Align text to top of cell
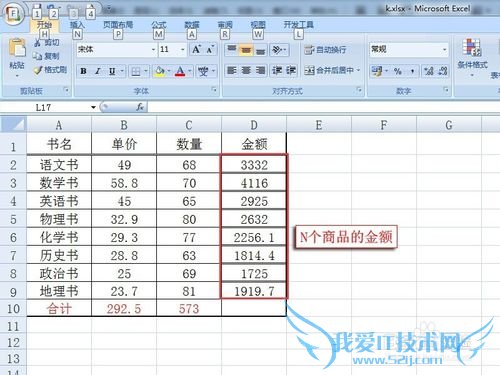The height and width of the screenshot is (375, 500). pos(232,50)
